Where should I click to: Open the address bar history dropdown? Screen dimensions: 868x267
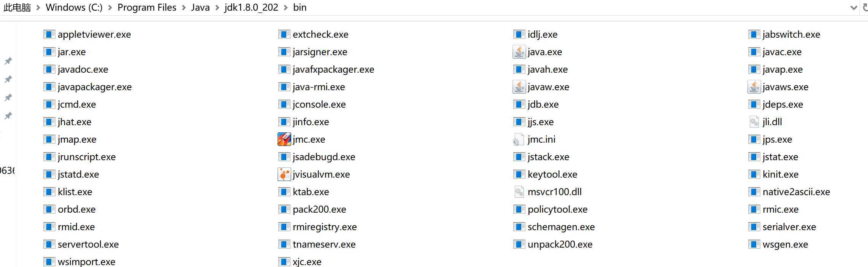[x=854, y=8]
